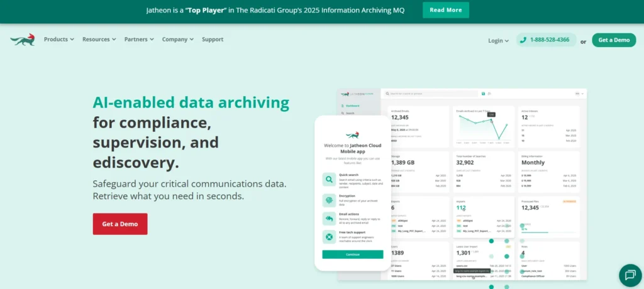Click the Imports count 112
This screenshot has height=289, width=644.
point(461,208)
